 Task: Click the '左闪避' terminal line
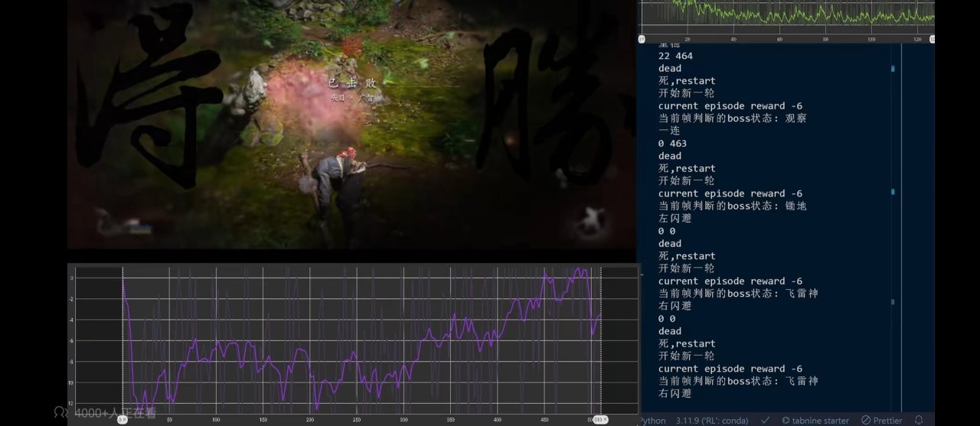[675, 218]
